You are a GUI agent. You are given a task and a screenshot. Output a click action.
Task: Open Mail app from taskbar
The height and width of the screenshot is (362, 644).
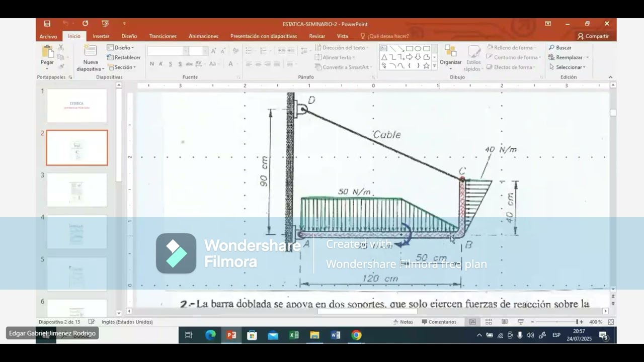[273, 335]
